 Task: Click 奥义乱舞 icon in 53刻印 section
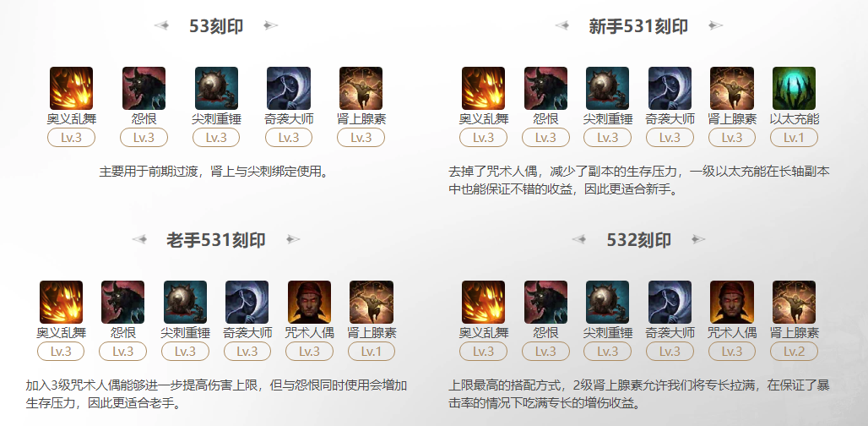click(72, 88)
